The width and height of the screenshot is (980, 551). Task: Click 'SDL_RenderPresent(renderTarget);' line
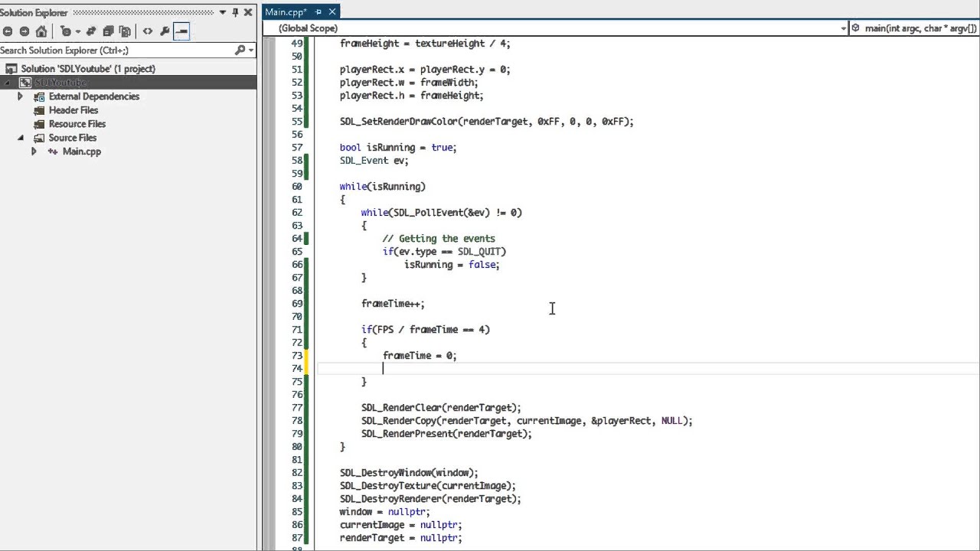pos(446,434)
